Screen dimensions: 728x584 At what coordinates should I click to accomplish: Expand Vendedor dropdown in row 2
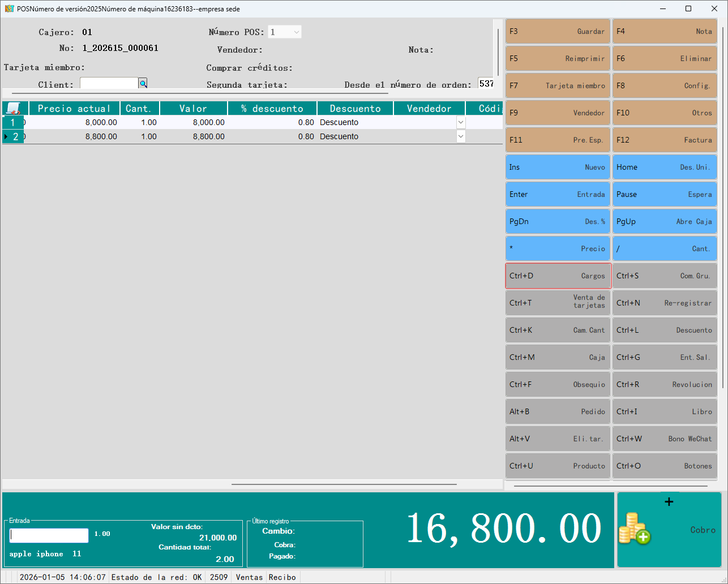[461, 136]
